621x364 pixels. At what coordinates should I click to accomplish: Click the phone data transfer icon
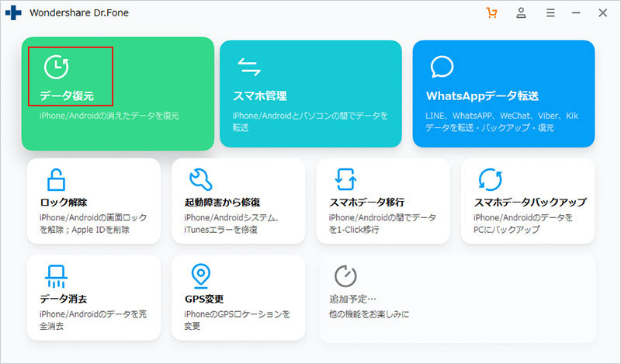[x=345, y=179]
